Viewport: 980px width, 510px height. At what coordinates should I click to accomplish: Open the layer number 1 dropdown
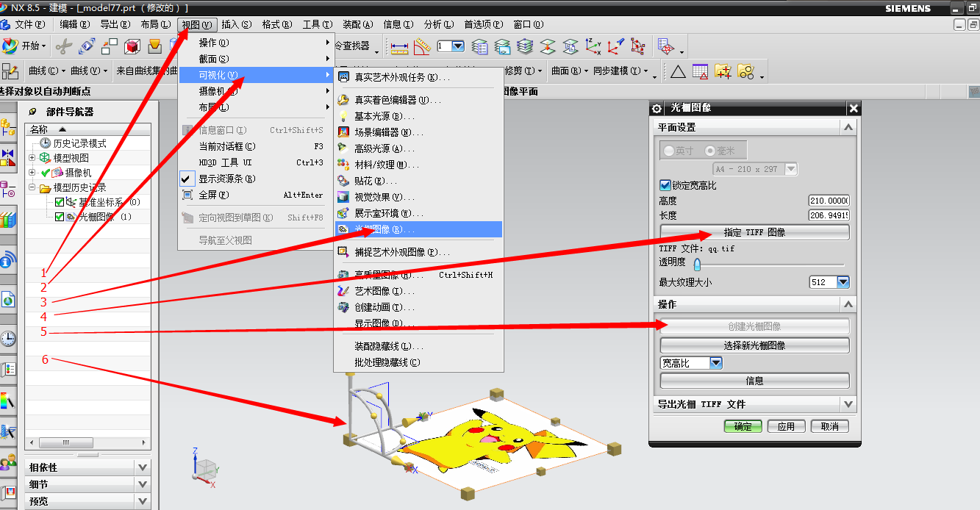[x=458, y=46]
